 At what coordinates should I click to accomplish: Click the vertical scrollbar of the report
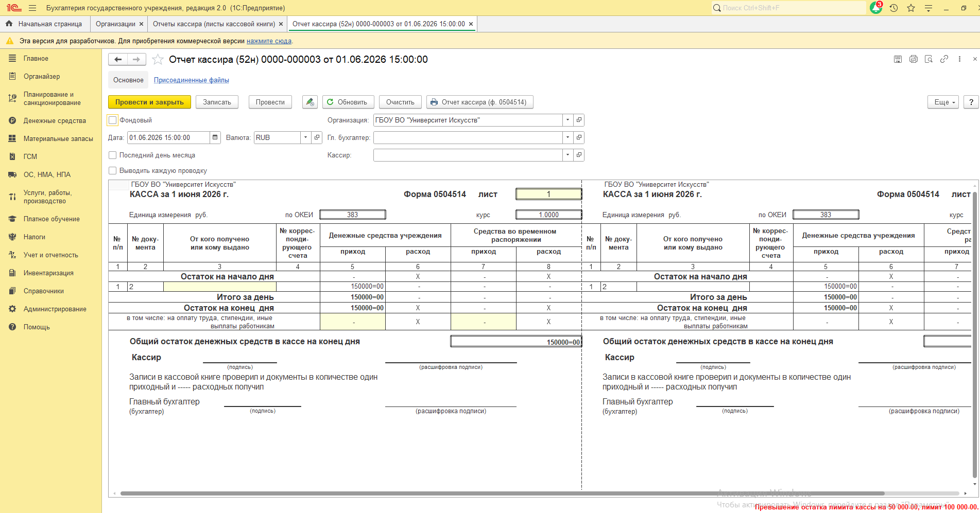pos(974,334)
